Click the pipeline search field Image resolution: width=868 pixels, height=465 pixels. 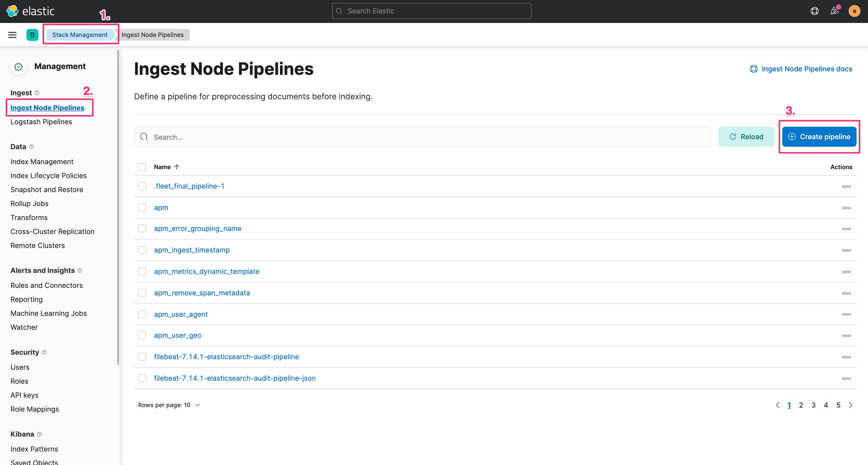[422, 137]
